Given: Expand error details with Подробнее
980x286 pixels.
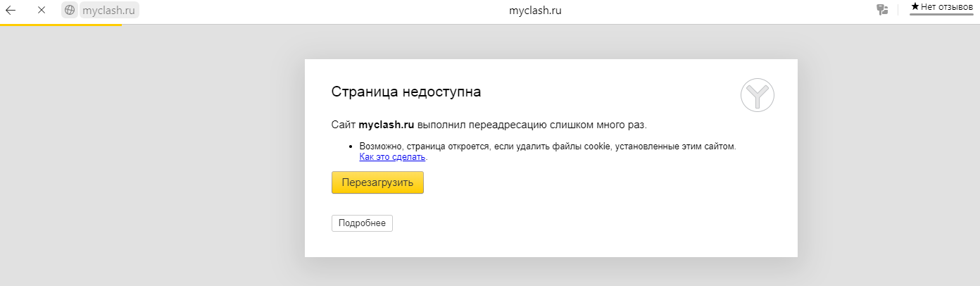Looking at the screenshot, I should point(362,223).
